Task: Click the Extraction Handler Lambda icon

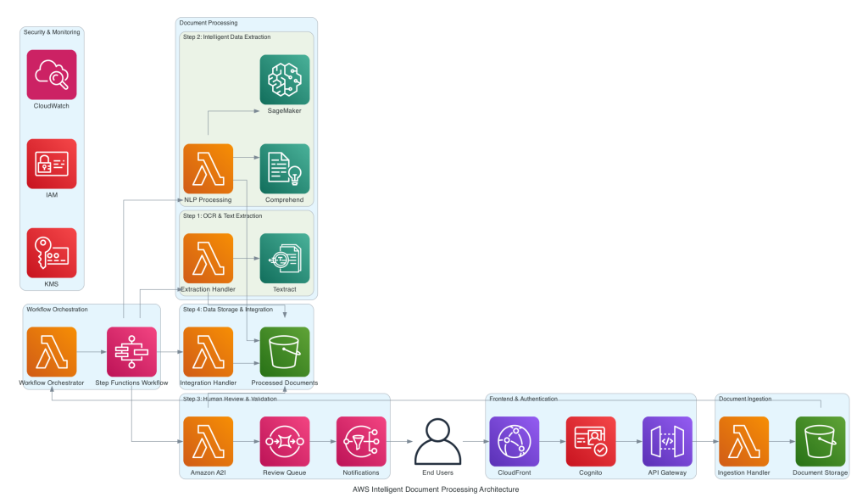Action: point(209,259)
